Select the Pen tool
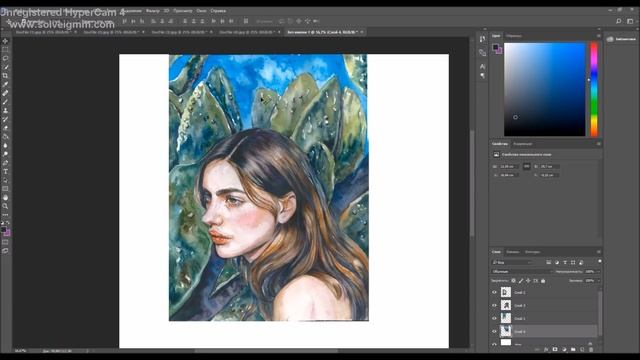This screenshot has width=640, height=360. click(5, 163)
